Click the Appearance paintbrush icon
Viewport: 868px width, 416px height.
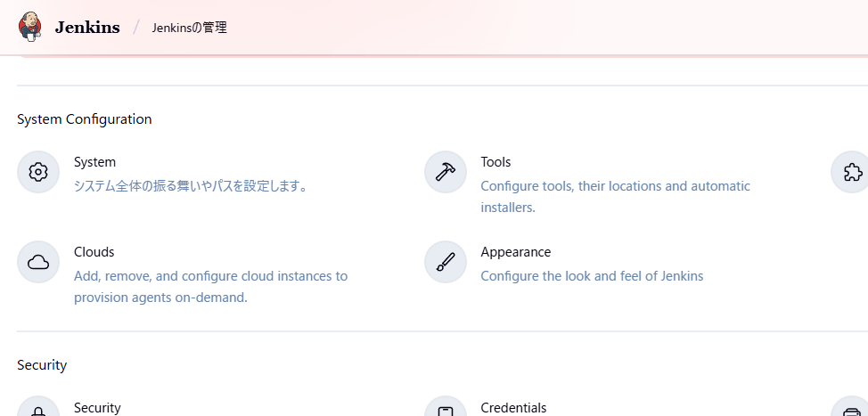tap(446, 262)
